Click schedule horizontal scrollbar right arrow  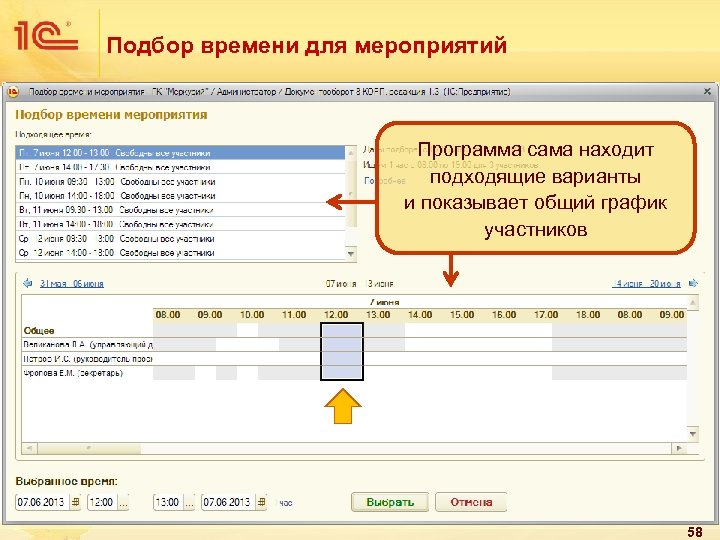[x=680, y=448]
